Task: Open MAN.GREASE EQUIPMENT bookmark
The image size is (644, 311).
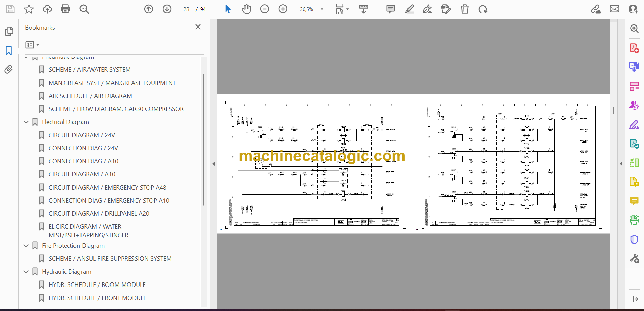Action: coord(112,83)
